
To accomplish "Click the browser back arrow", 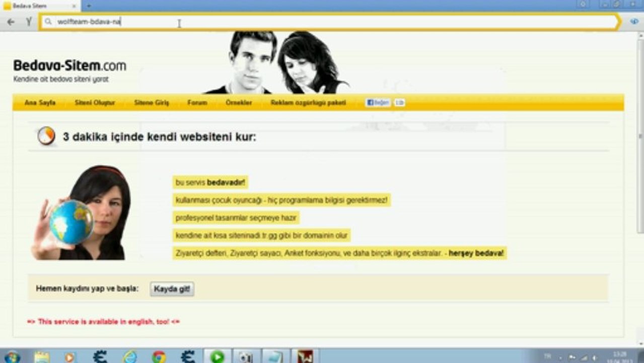I will [x=11, y=22].
